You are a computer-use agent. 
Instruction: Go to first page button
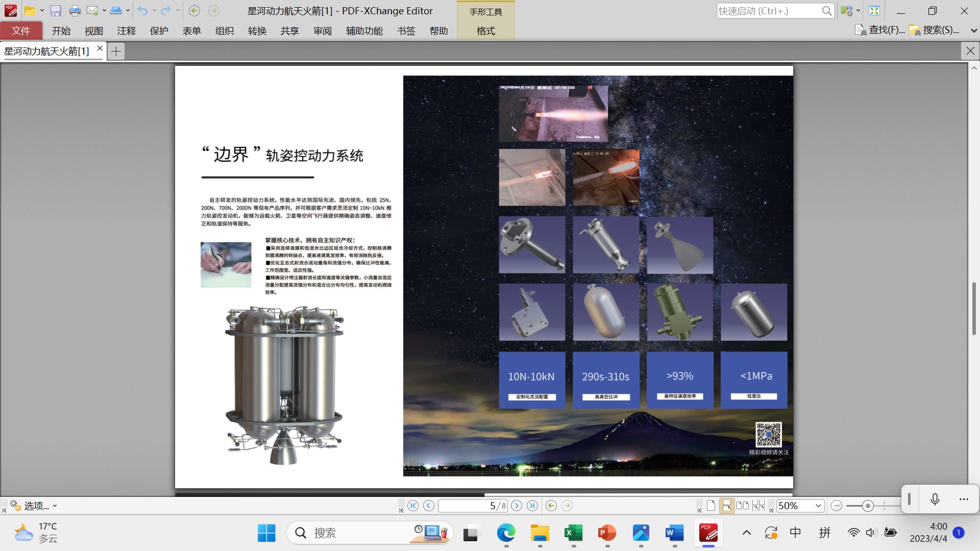pos(413,506)
